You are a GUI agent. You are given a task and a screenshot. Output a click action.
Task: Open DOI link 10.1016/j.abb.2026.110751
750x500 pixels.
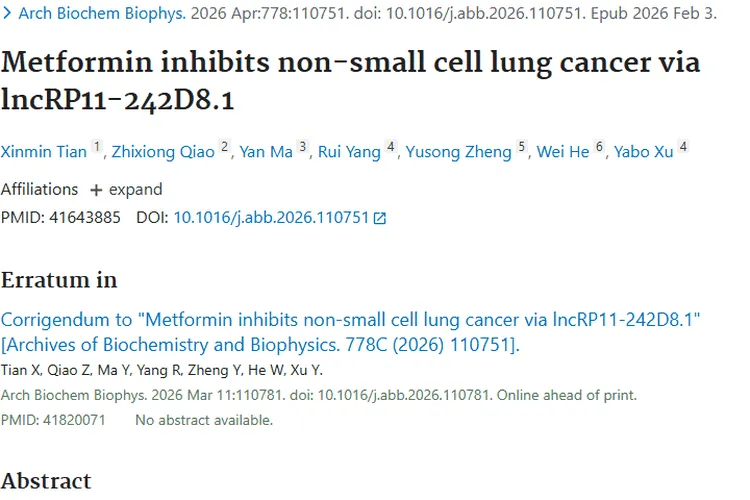pyautogui.click(x=271, y=217)
